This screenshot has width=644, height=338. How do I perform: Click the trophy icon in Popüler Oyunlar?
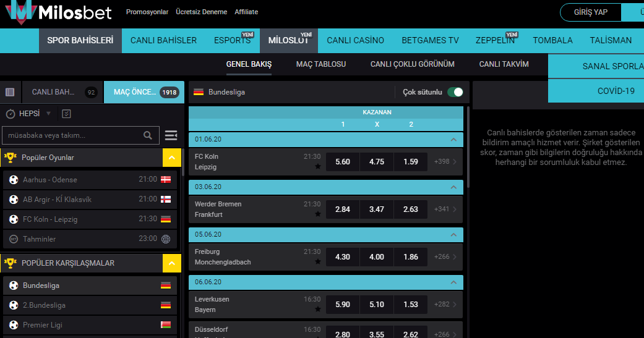click(11, 158)
